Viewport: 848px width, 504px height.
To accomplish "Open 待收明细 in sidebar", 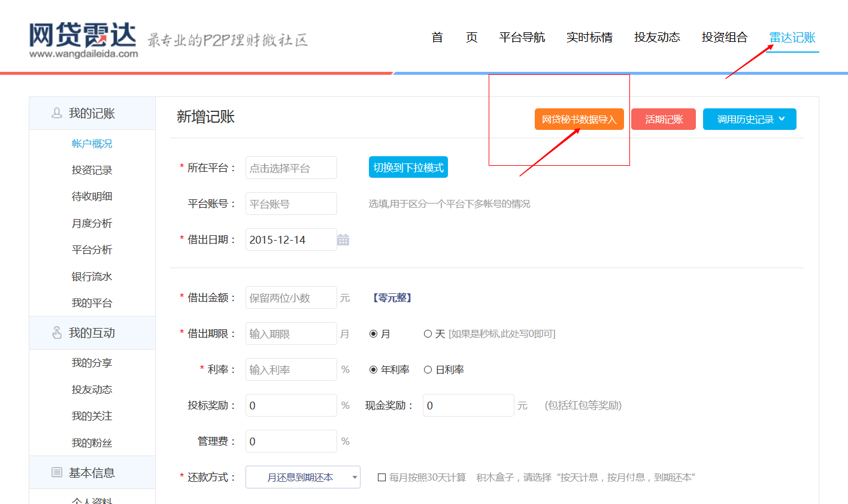I will click(x=92, y=196).
